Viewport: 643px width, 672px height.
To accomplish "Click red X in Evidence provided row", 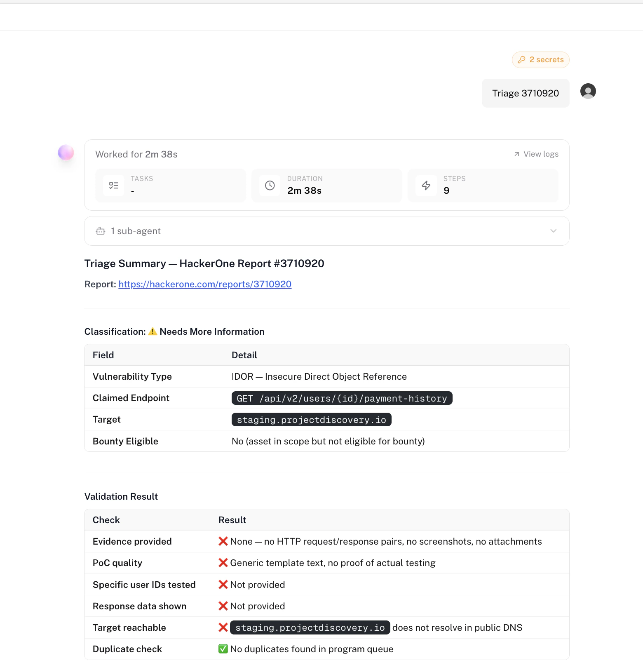I will point(223,541).
